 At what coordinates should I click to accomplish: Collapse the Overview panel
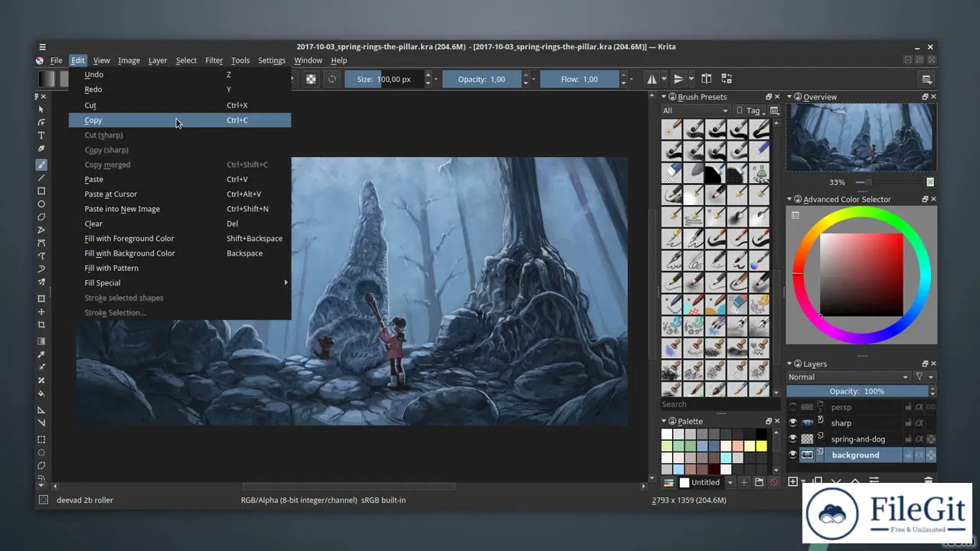789,97
